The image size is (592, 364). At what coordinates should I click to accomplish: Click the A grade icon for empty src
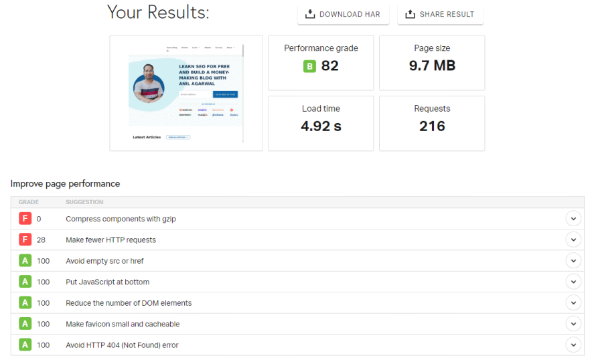(x=25, y=261)
